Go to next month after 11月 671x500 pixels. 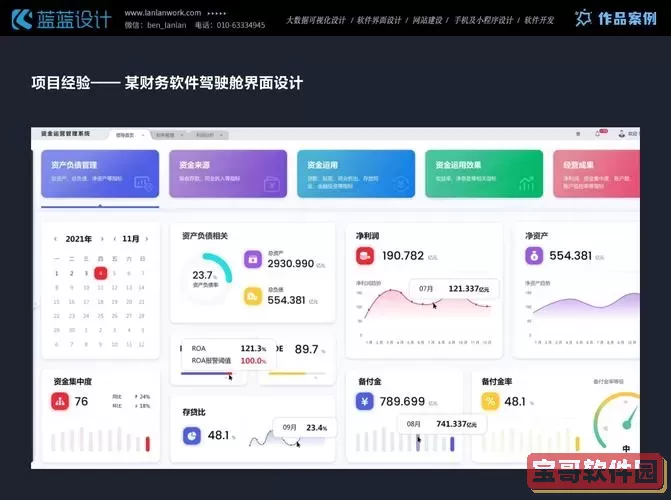(x=147, y=239)
